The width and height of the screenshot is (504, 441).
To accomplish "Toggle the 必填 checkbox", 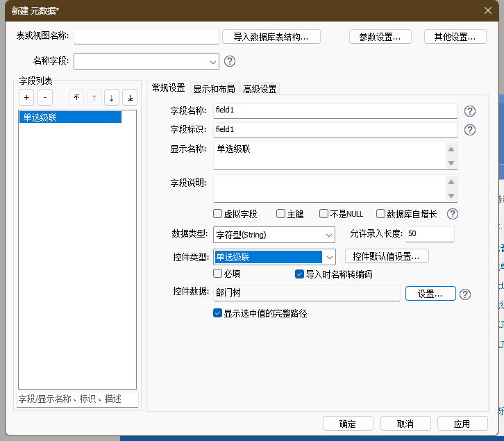I will [218, 274].
